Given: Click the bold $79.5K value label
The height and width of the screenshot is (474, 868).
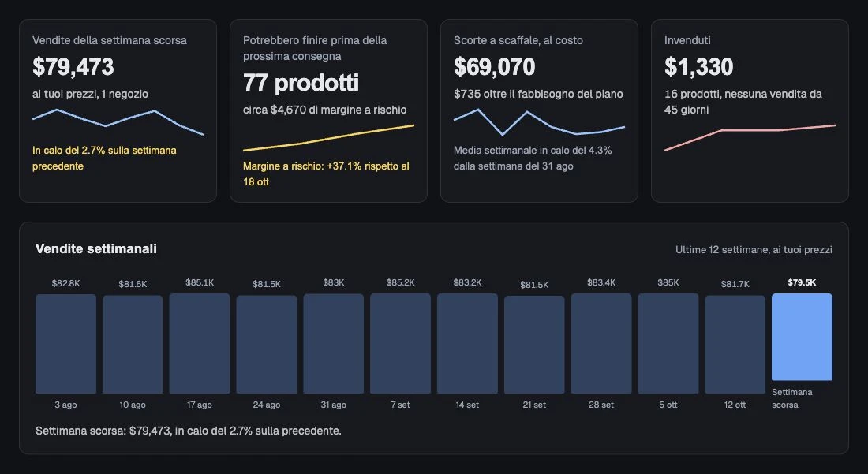Looking at the screenshot, I should 803,282.
